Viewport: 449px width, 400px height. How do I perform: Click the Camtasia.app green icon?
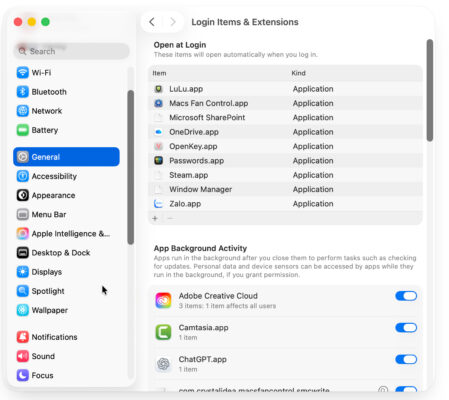pyautogui.click(x=163, y=332)
